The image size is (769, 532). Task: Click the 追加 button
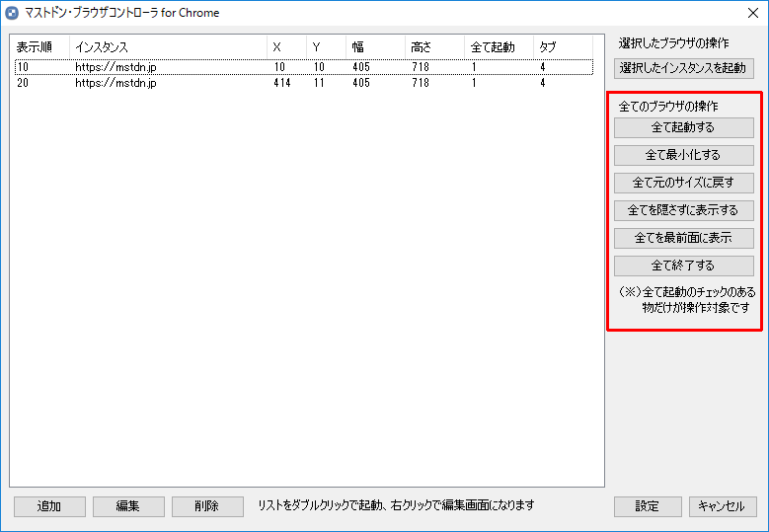click(49, 506)
